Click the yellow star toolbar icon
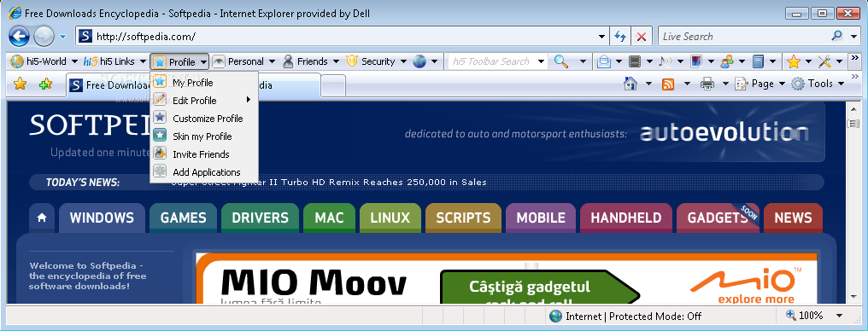The width and height of the screenshot is (868, 331). tap(794, 62)
